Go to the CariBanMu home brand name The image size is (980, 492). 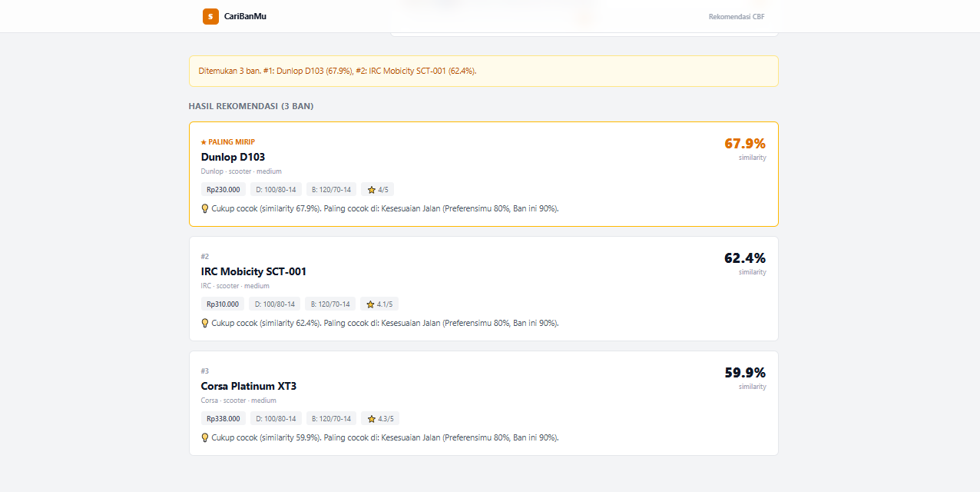[x=246, y=16]
